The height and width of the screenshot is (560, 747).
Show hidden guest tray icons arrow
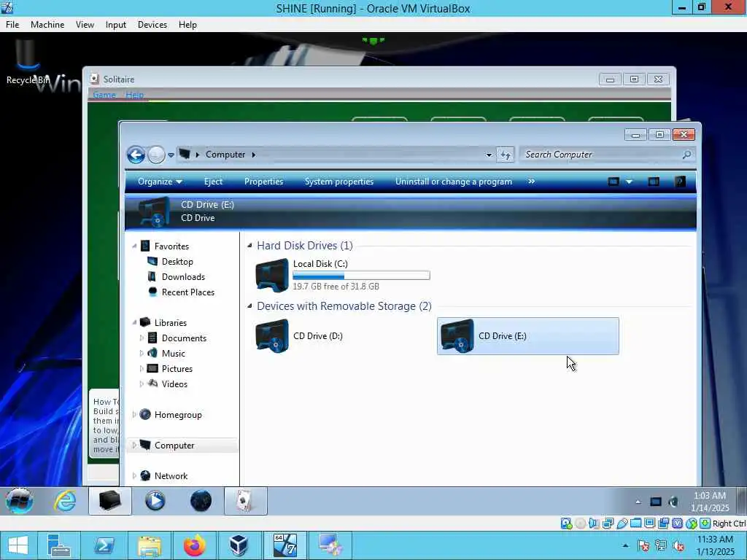point(638,502)
